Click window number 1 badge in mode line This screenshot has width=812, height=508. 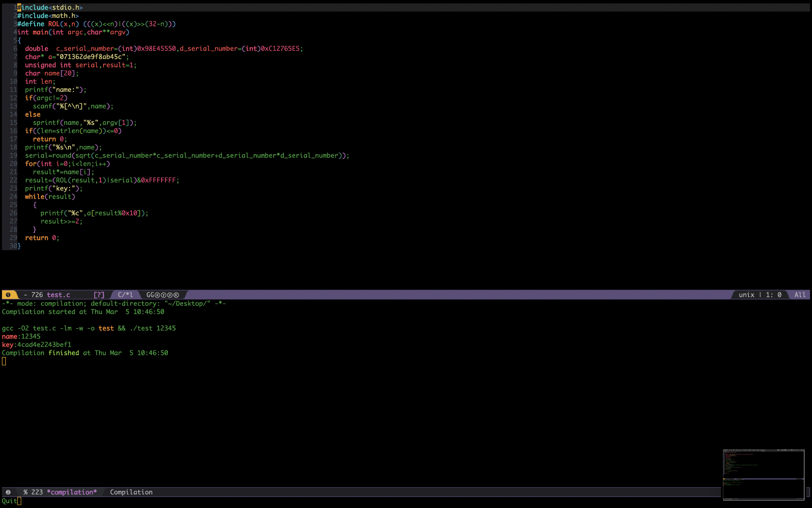[x=8, y=295]
